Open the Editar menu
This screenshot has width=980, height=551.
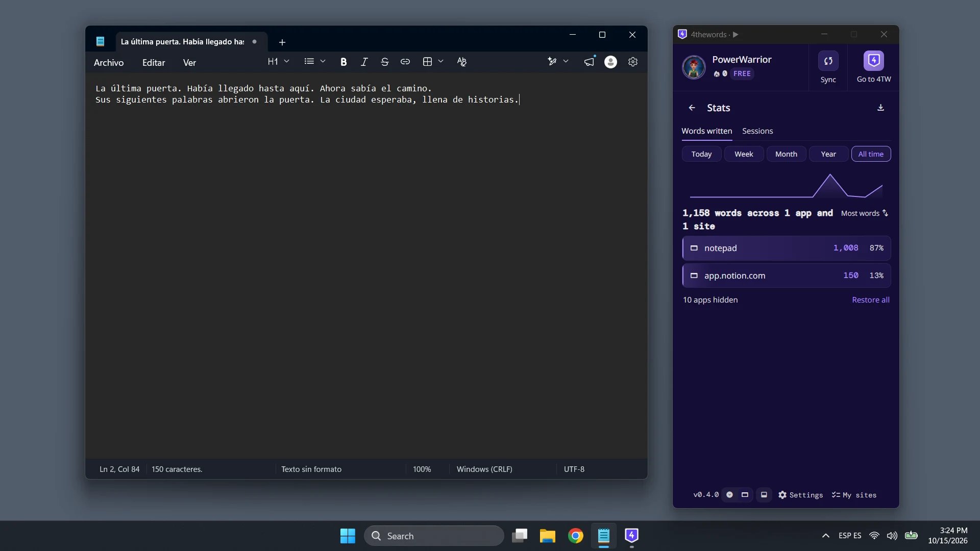(154, 63)
